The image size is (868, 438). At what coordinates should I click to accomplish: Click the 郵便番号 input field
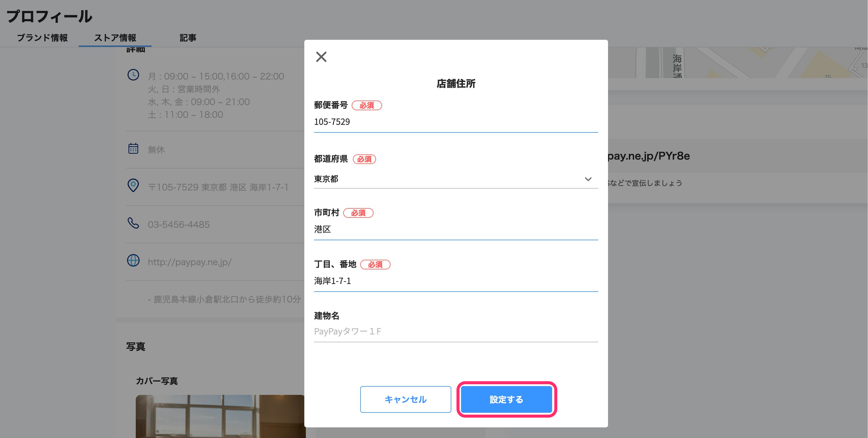456,122
